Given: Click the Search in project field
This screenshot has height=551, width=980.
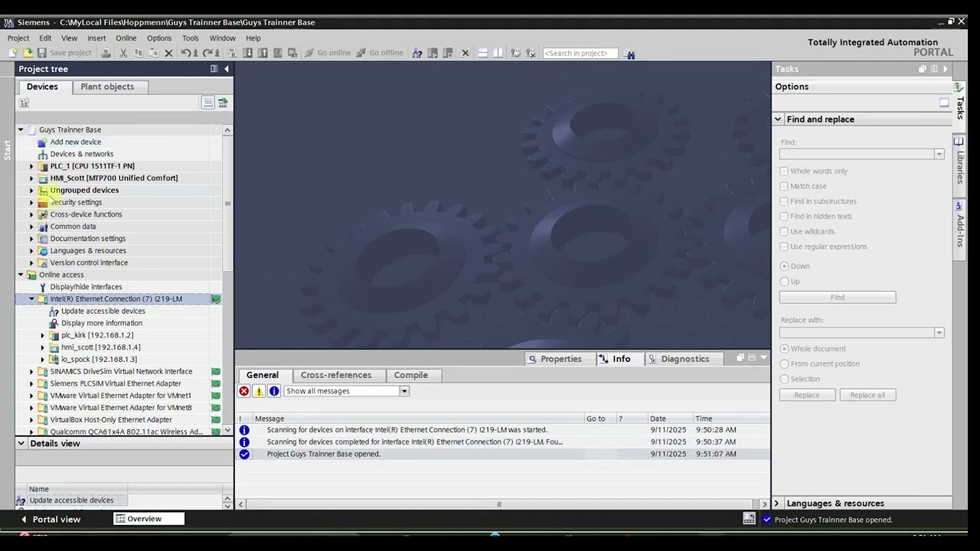Looking at the screenshot, I should pyautogui.click(x=580, y=53).
